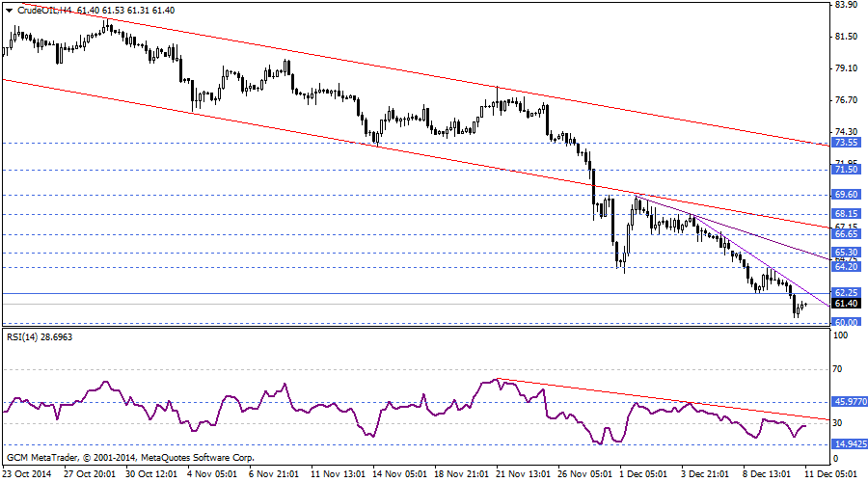Viewport: 868px width, 482px height.
Task: Click the 62.25 solid-line price tag
Action: [846, 292]
